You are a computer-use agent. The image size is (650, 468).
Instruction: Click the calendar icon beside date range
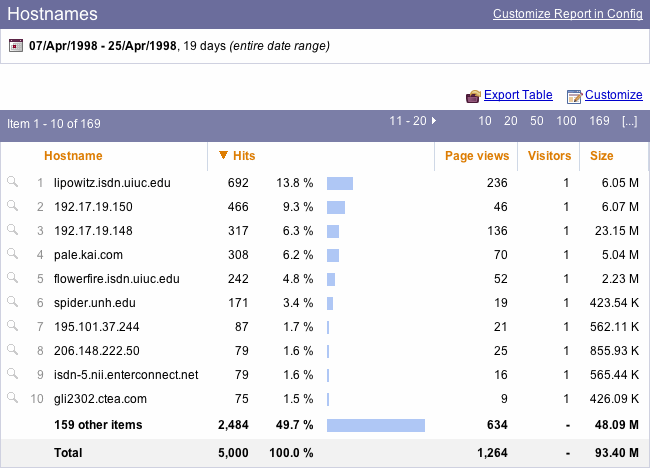tap(16, 46)
